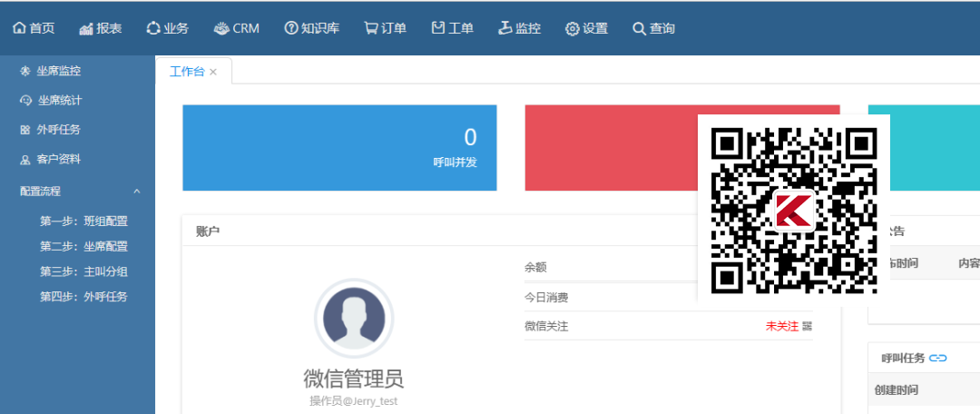This screenshot has height=414, width=980.
Task: Click the clipboard icon beside 工单
Action: click(x=438, y=28)
